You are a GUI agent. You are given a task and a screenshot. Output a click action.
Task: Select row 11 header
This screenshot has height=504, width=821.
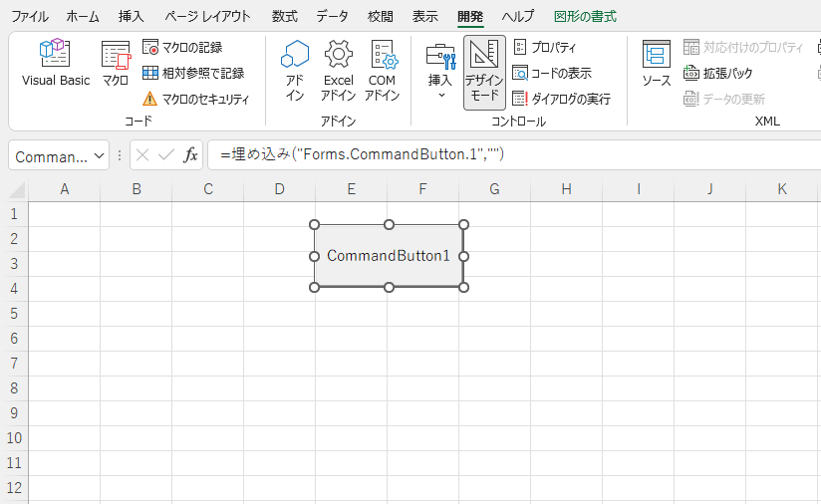[x=14, y=462]
